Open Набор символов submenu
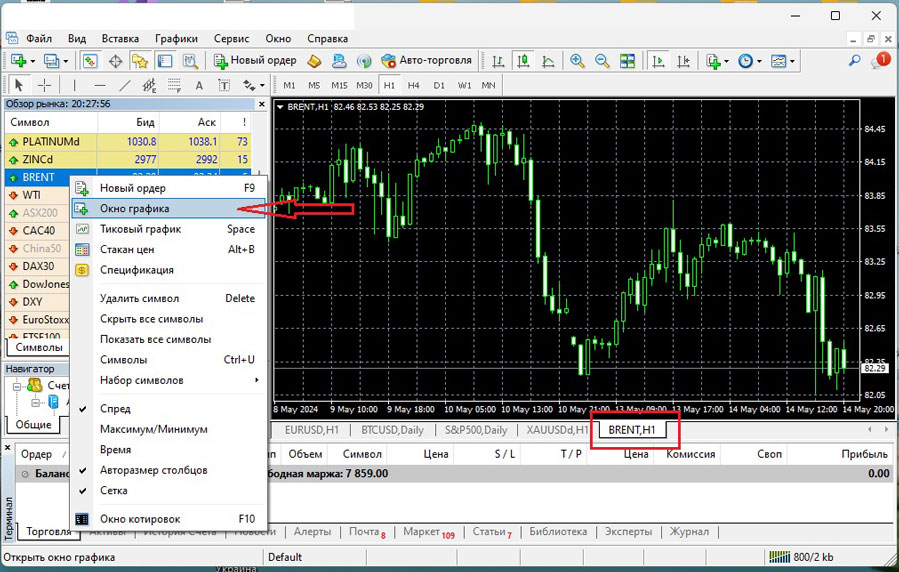 170,381
